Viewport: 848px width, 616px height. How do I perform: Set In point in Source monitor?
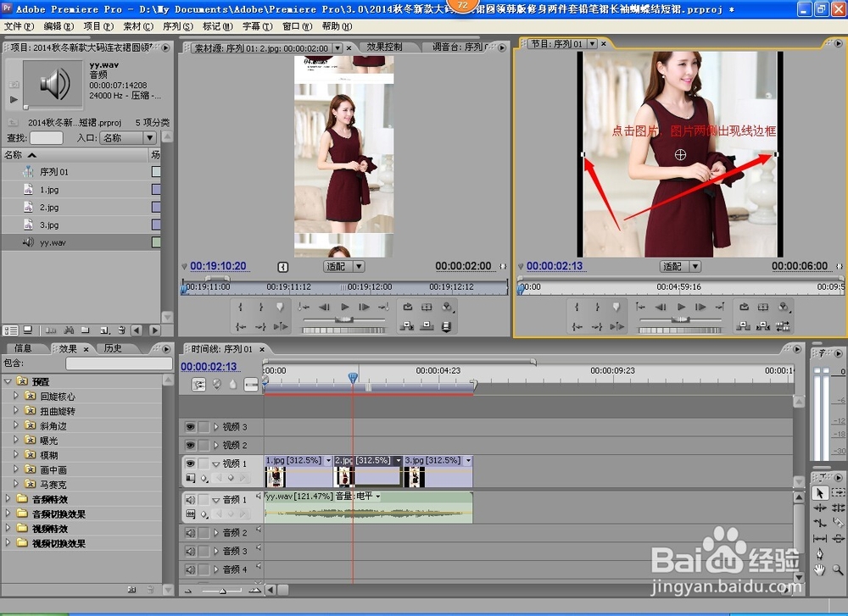241,307
